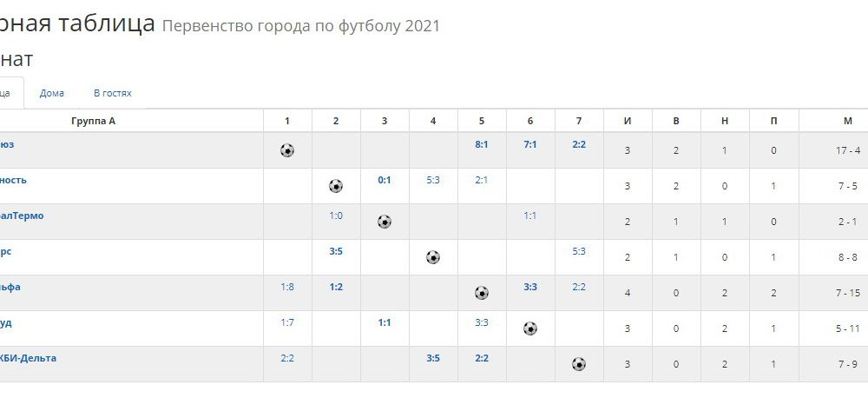The width and height of the screenshot is (868, 398).
Task: Click the Группа А column header
Action: click(x=93, y=121)
